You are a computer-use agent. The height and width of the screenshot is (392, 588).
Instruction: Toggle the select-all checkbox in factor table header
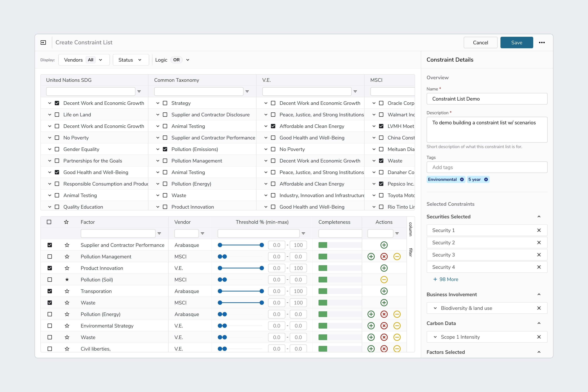pyautogui.click(x=49, y=222)
